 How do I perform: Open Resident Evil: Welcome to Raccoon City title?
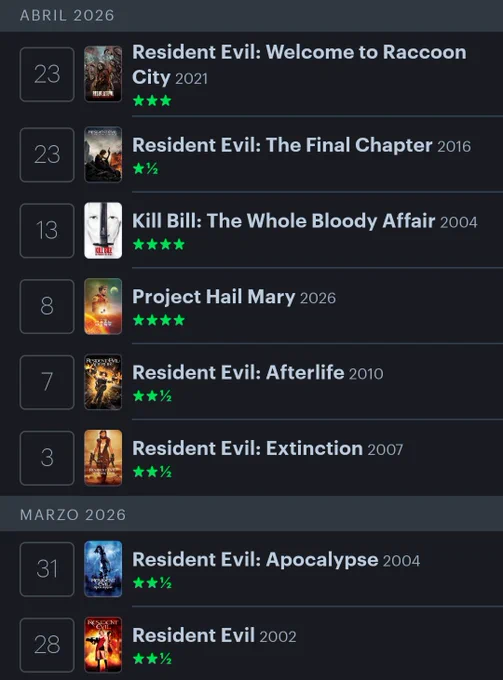[x=299, y=65]
